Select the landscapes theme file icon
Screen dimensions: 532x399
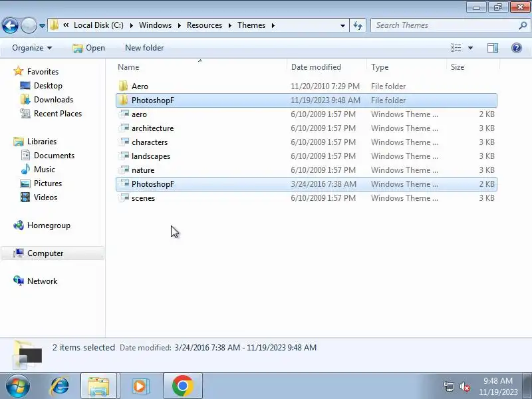(124, 156)
